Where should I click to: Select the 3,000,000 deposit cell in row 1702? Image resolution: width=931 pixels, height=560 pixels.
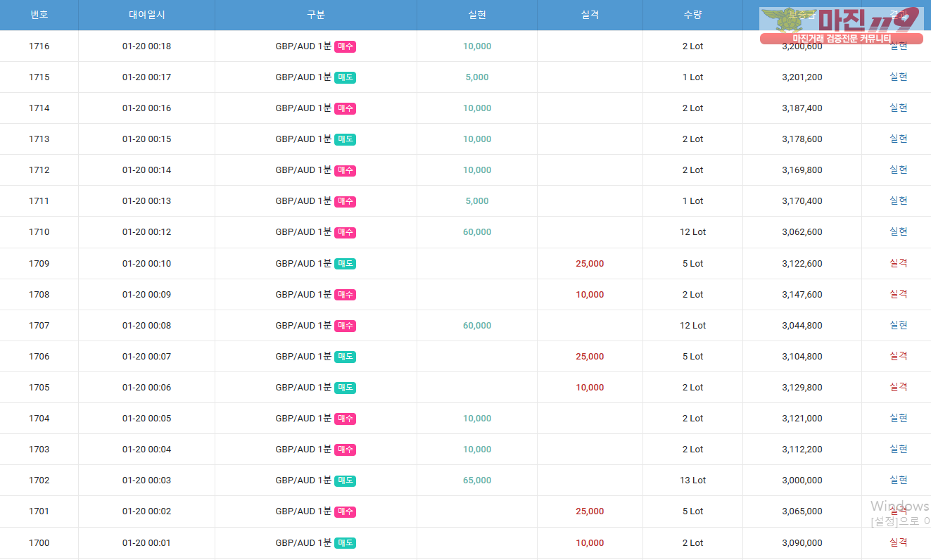[802, 481]
